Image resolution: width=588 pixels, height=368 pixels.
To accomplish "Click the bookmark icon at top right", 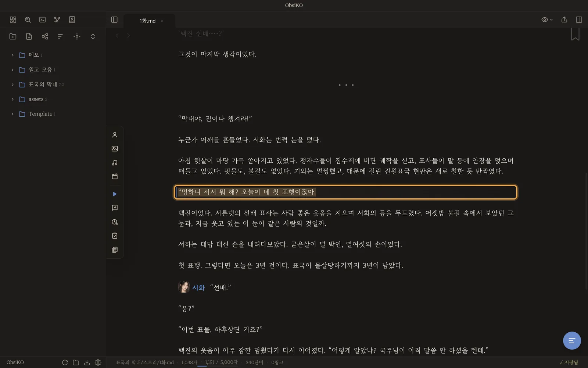I will point(575,34).
